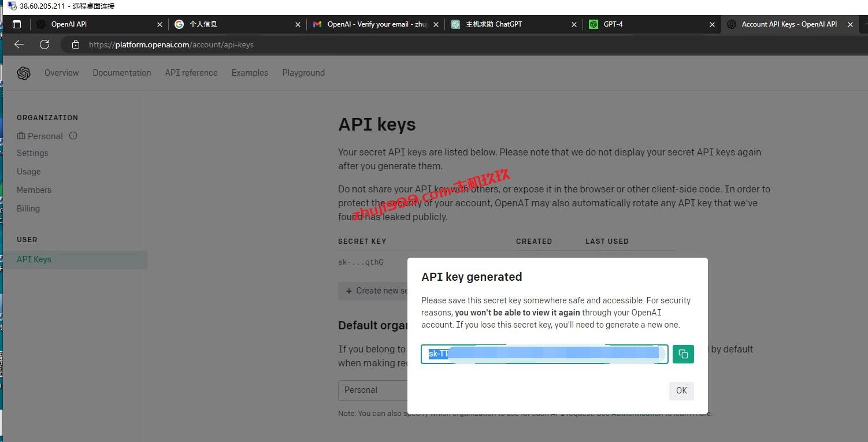Reload the page with the refresh icon
868x442 pixels.
44,44
